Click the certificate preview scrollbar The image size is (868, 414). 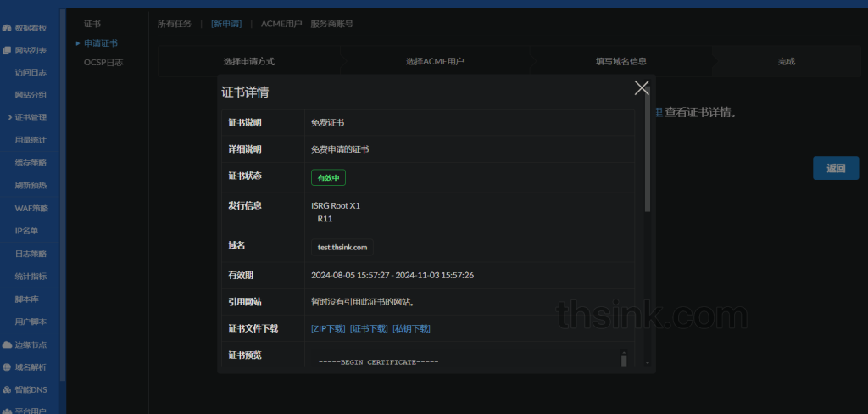pos(624,361)
